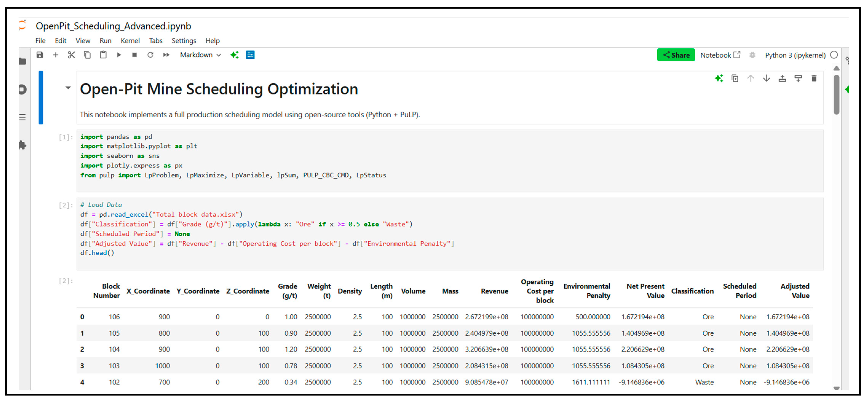Screen dimensions: 868x402
Task: Collapse the Open-Pit Mine Scheduling heading
Action: [68, 88]
